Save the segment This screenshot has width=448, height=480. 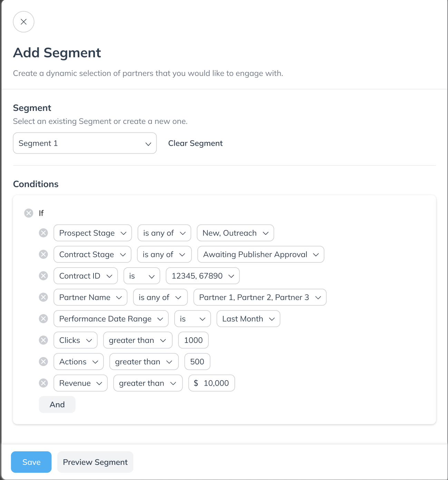click(31, 462)
